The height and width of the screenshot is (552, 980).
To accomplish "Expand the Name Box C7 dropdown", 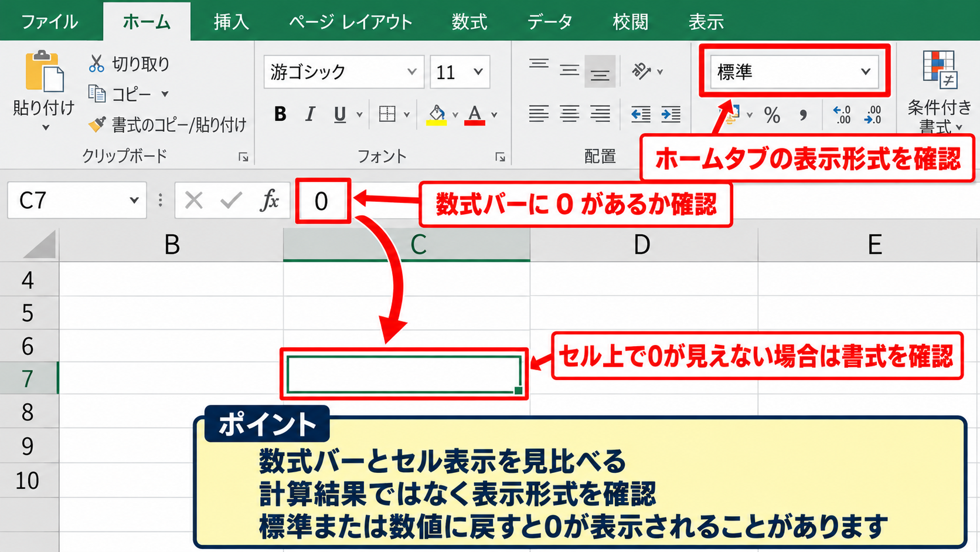I will 134,200.
